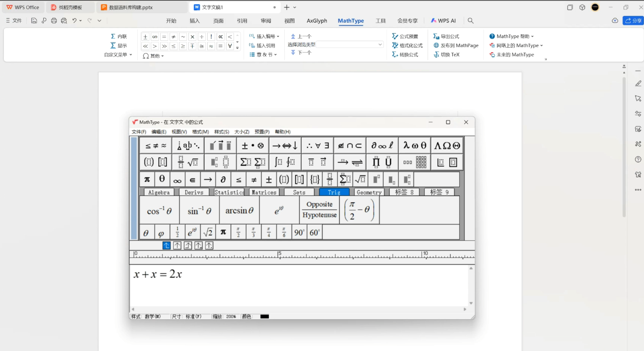This screenshot has width=644, height=351.
Task: Select first alignment tab-stop button
Action: click(x=166, y=246)
